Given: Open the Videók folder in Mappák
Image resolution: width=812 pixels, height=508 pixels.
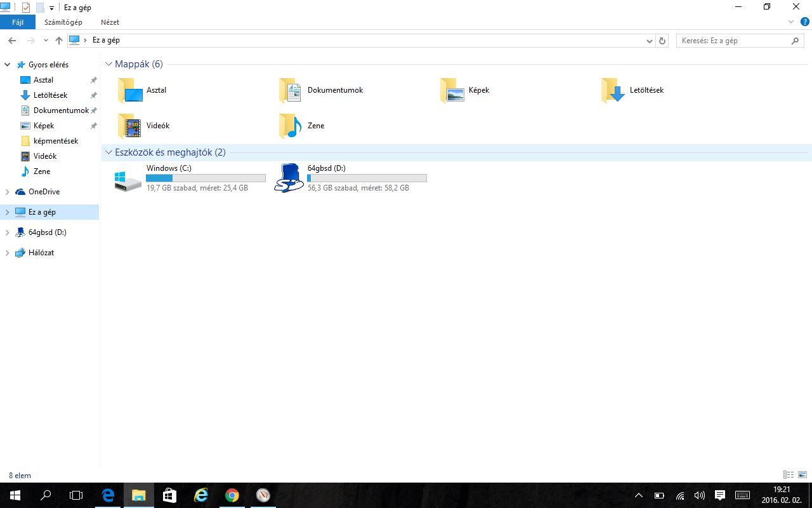Looking at the screenshot, I should 143,126.
